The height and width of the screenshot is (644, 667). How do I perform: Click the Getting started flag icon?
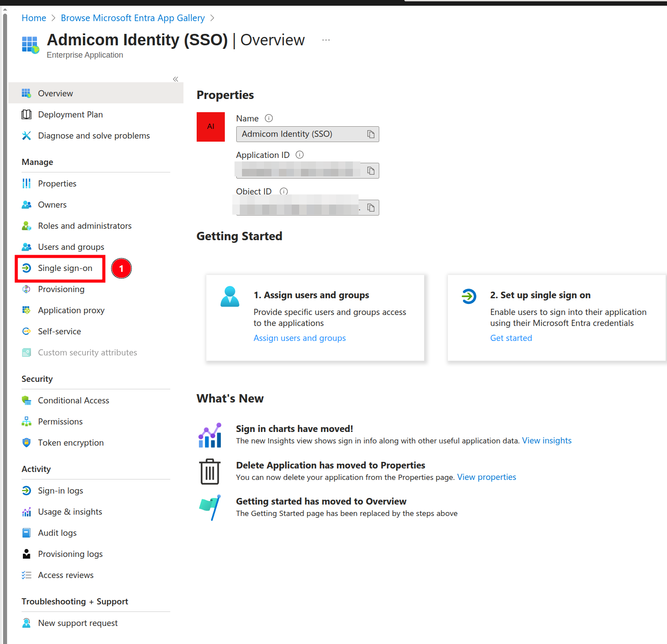(x=210, y=508)
